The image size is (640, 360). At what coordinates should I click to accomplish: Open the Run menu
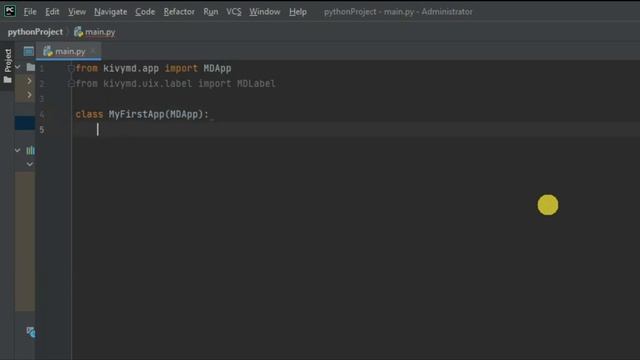click(x=211, y=12)
